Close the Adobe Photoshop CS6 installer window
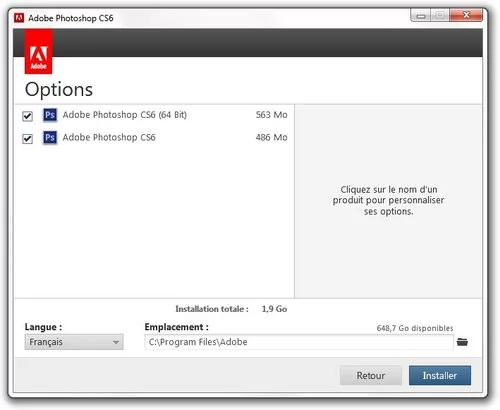This screenshot has width=500, height=410. click(466, 15)
